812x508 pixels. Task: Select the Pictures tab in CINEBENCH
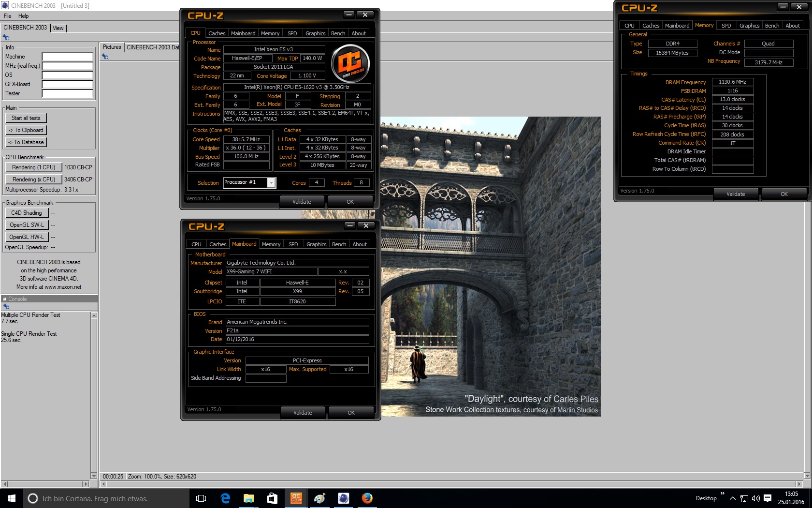pos(112,47)
